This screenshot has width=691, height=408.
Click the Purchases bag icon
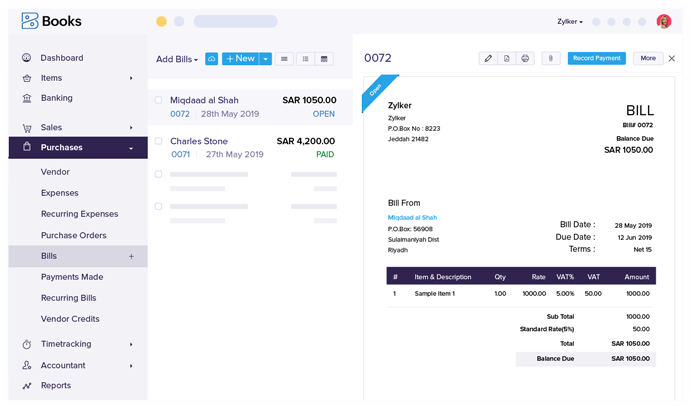[x=27, y=147]
